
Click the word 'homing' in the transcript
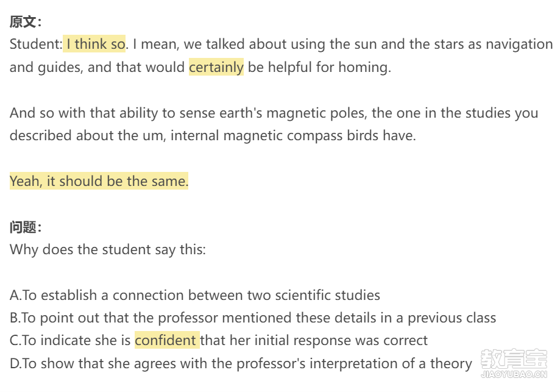tap(364, 67)
